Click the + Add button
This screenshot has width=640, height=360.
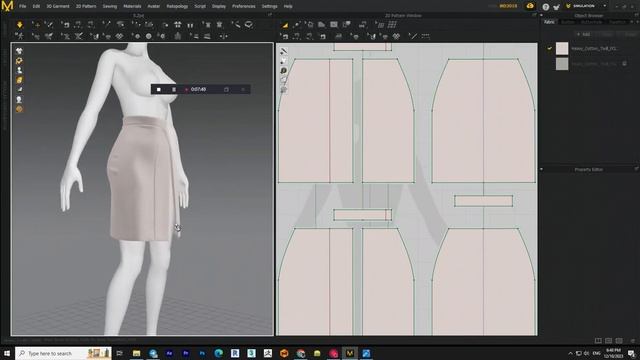(583, 35)
